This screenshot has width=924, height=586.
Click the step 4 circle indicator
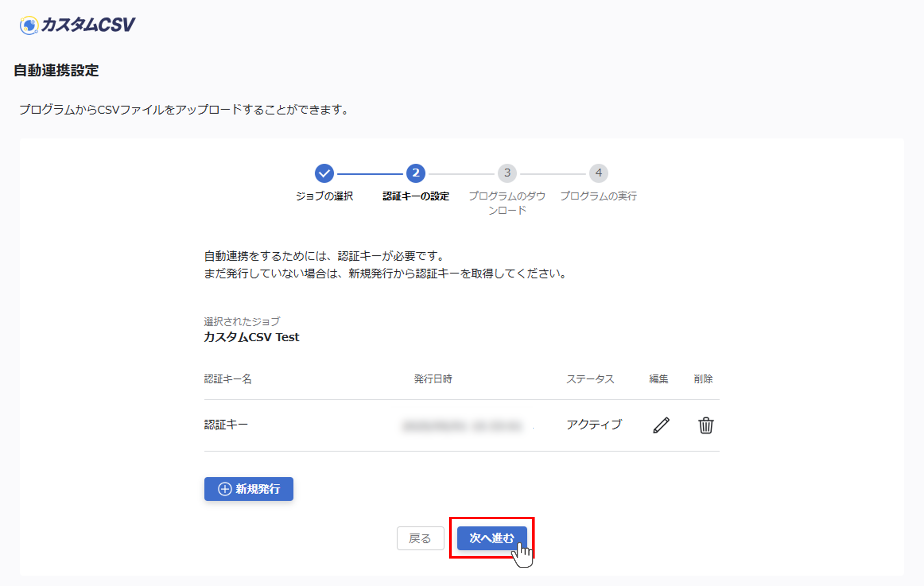coord(598,173)
